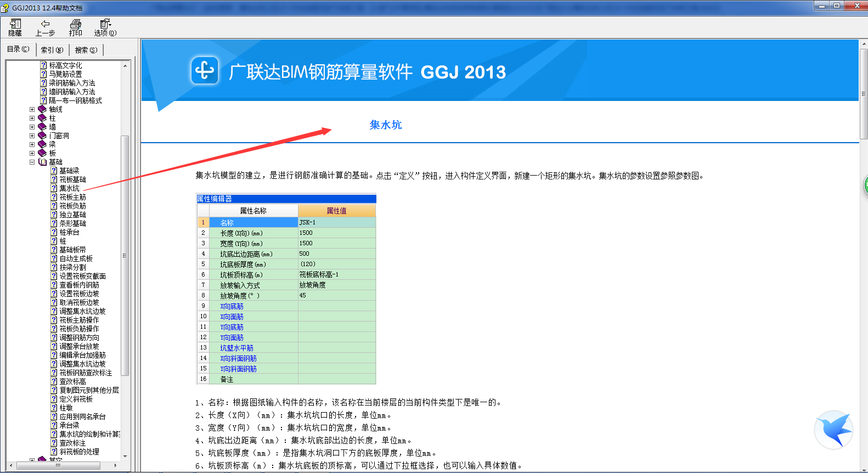Click the tree panel scroll-up arrow
Screen dimensions: 868x473
125,65
